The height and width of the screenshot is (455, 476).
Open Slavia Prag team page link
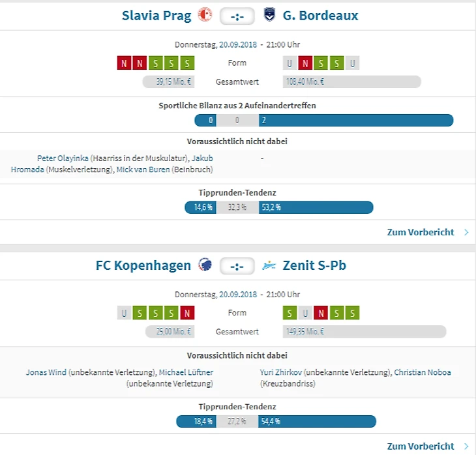[x=156, y=16]
